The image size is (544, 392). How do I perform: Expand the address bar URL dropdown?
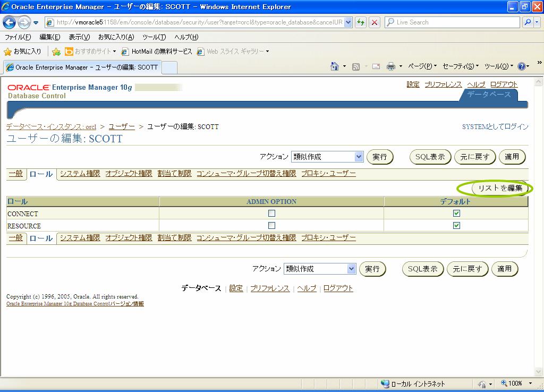(348, 22)
